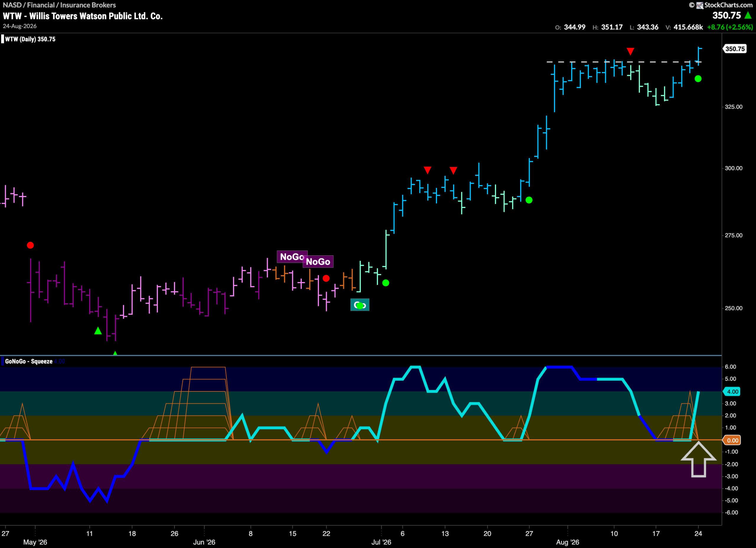This screenshot has width=756, height=548.
Task: Click the 275.00 price axis label
Action: click(x=734, y=236)
